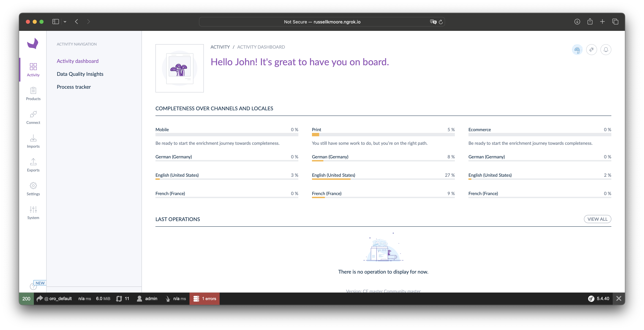
Task: Open the notifications bell
Action: tap(606, 50)
